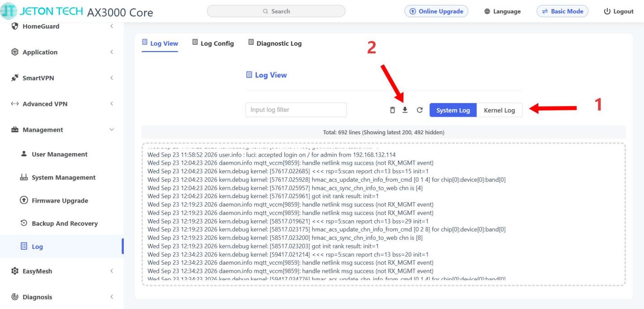Click the Language text

508,12
